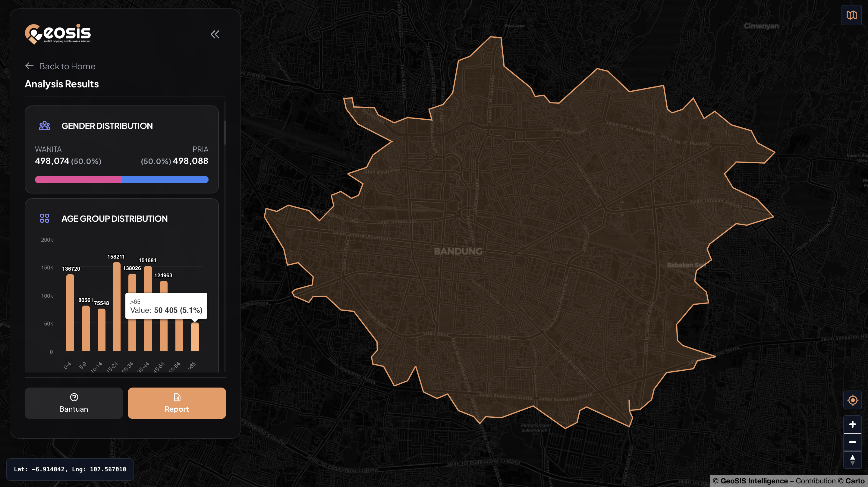Zoom in with the plus button

[853, 424]
